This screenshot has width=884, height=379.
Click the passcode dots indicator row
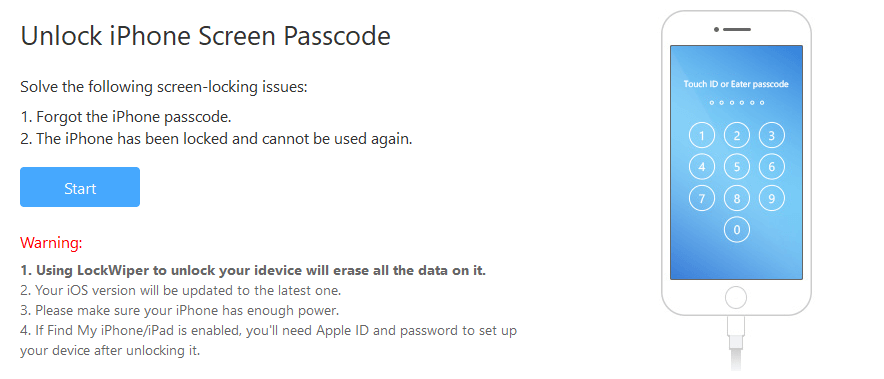736,103
